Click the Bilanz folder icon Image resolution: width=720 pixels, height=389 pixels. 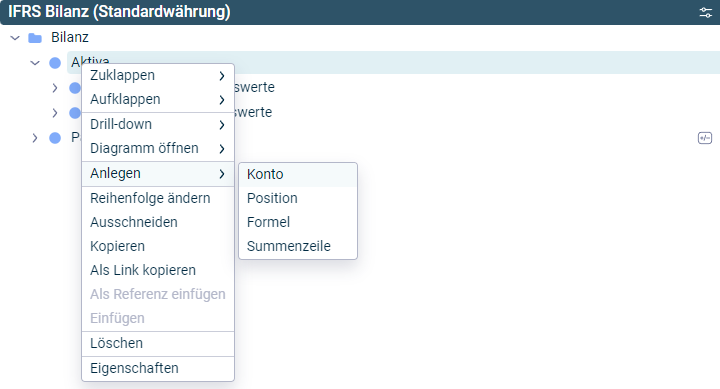(35, 38)
